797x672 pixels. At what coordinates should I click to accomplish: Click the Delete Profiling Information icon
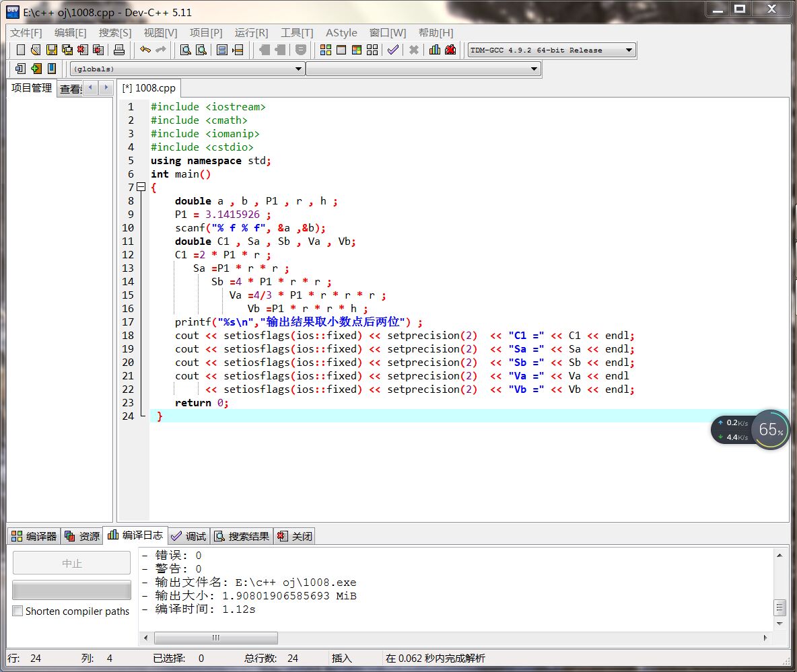(450, 50)
